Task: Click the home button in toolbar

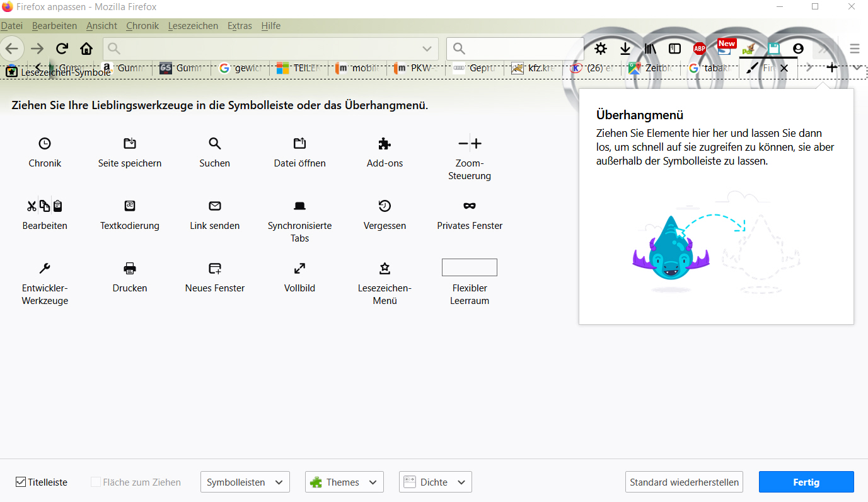Action: pyautogui.click(x=86, y=49)
